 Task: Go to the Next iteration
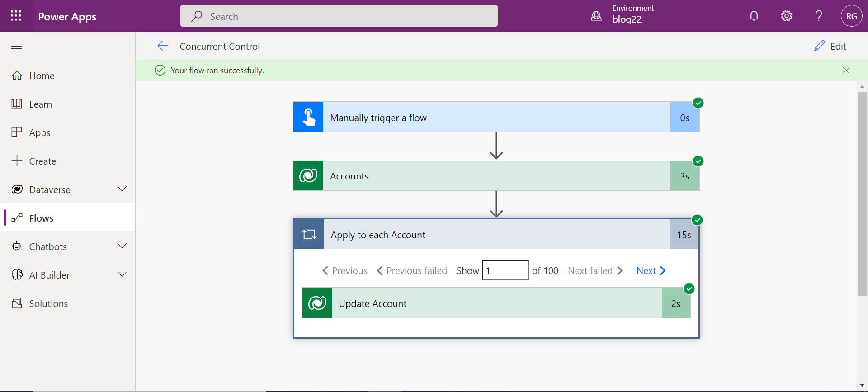(651, 270)
